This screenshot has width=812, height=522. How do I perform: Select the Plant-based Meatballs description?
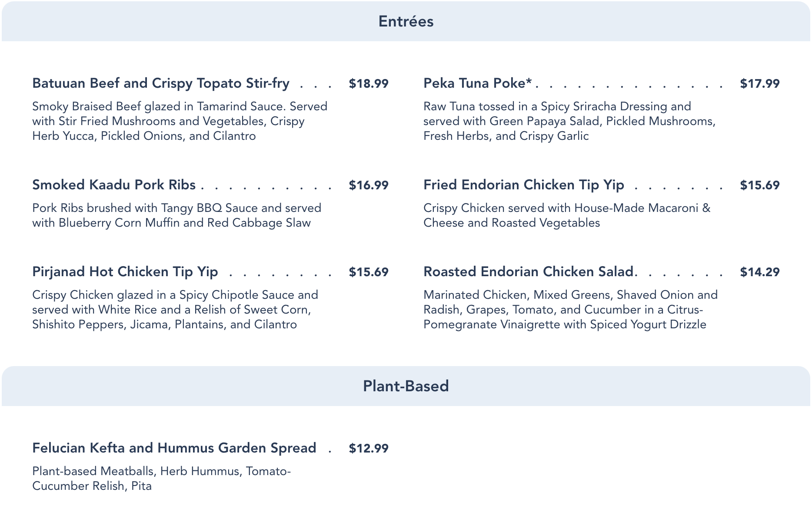point(161,479)
